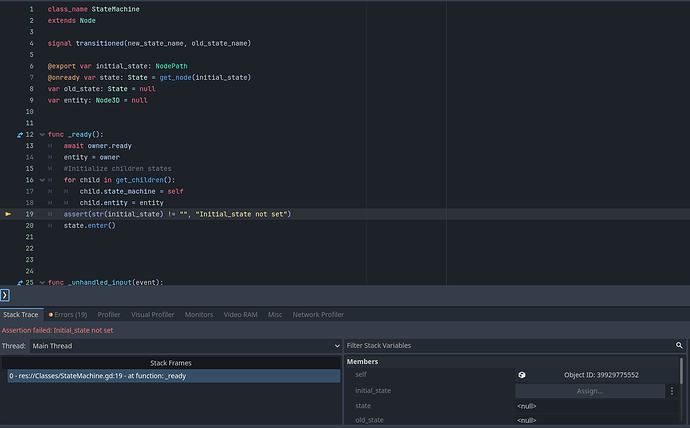
Task: Switch to the Profiler tab
Action: tap(109, 315)
